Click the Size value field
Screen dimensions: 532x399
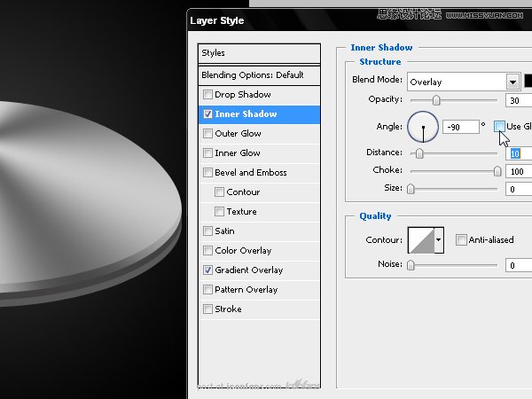coord(519,189)
